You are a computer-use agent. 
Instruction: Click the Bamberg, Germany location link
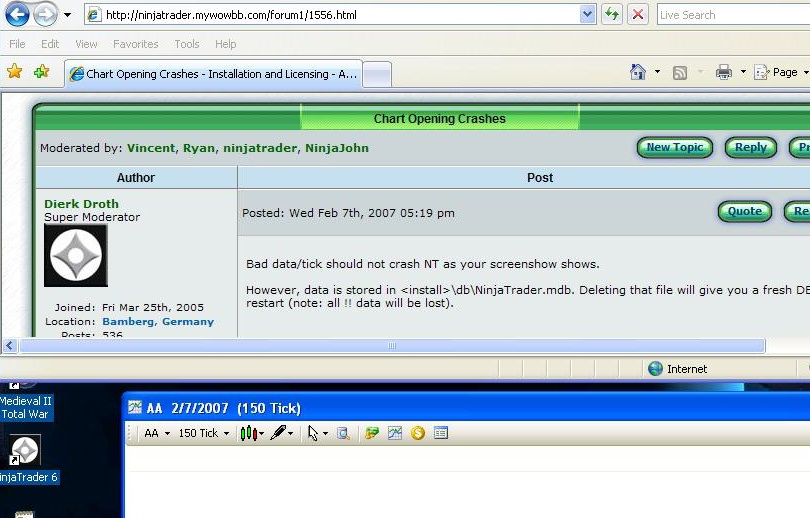point(158,321)
